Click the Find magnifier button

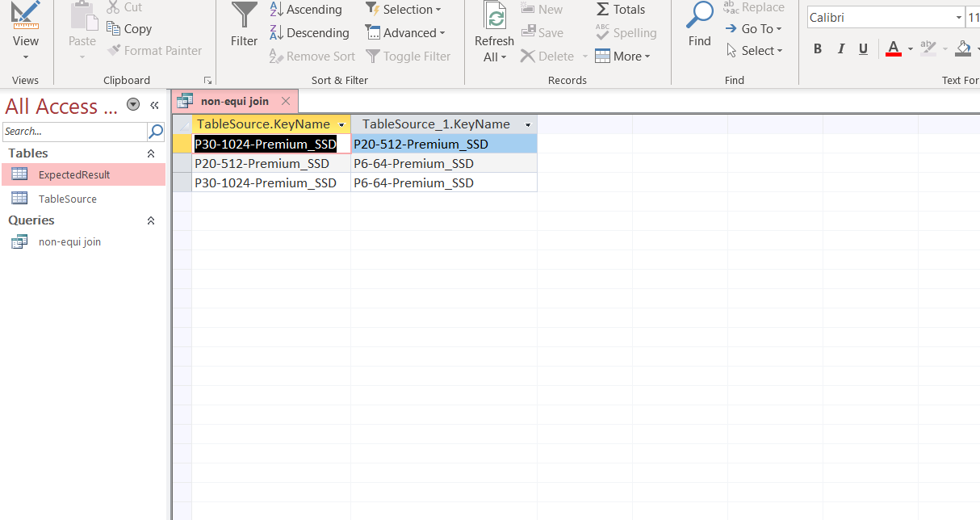pyautogui.click(x=699, y=26)
